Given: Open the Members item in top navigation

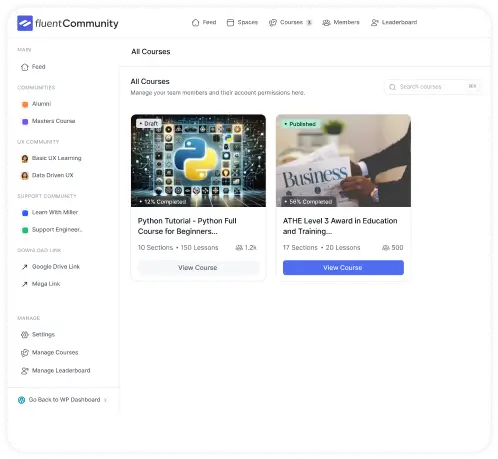Looking at the screenshot, I should click(341, 22).
